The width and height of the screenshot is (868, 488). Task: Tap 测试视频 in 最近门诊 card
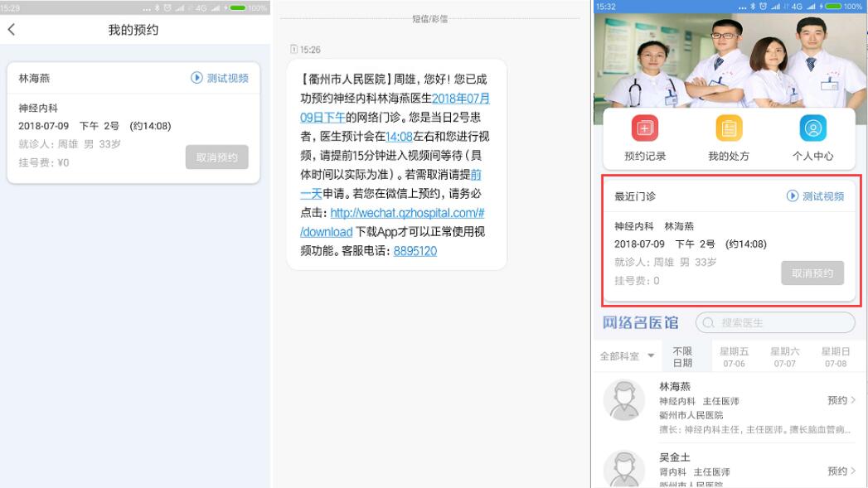816,196
